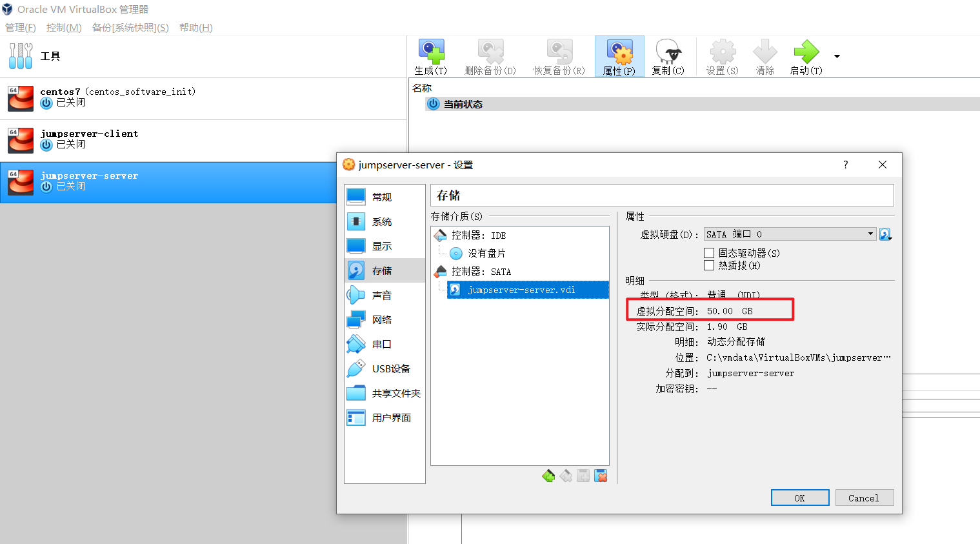Click the 动态分配存储 detail value
Viewport: 980px width, 544px height.
(736, 341)
